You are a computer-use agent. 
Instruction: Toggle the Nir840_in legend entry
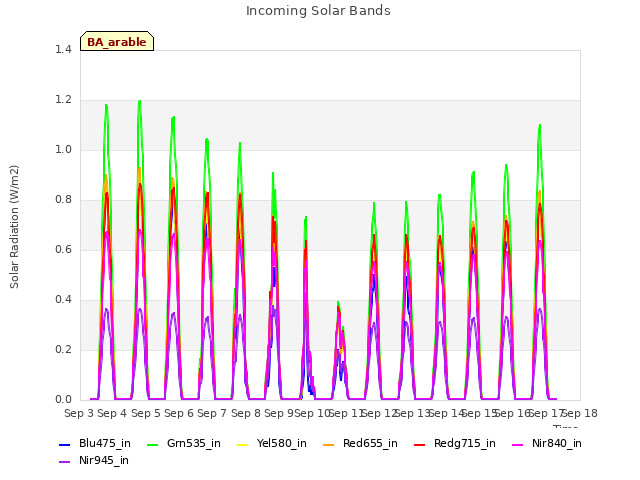click(547, 443)
